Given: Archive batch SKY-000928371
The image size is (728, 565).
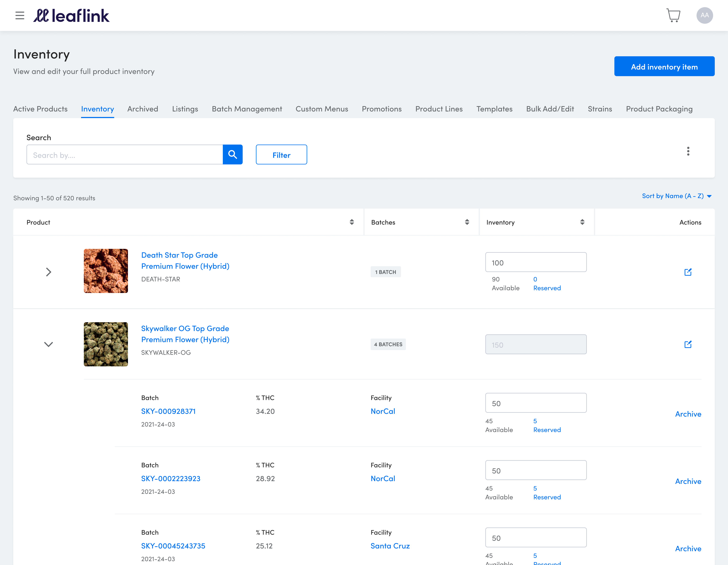Looking at the screenshot, I should (x=688, y=414).
